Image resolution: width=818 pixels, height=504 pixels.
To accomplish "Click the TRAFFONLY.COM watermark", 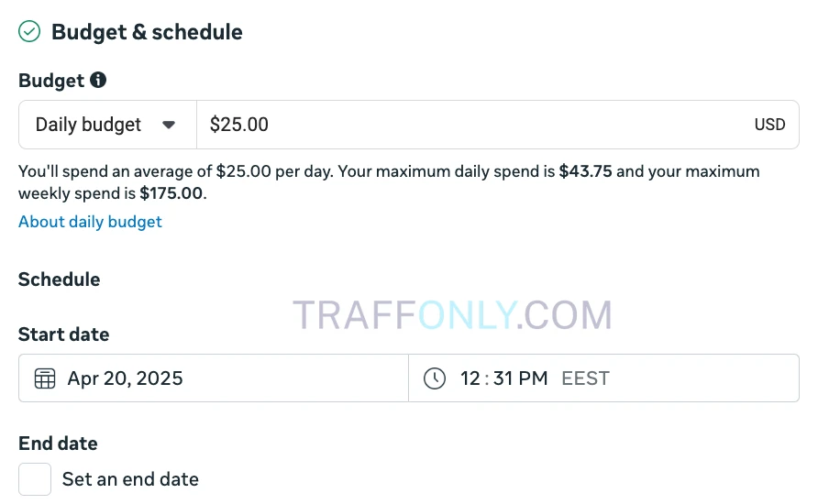I will click(452, 315).
